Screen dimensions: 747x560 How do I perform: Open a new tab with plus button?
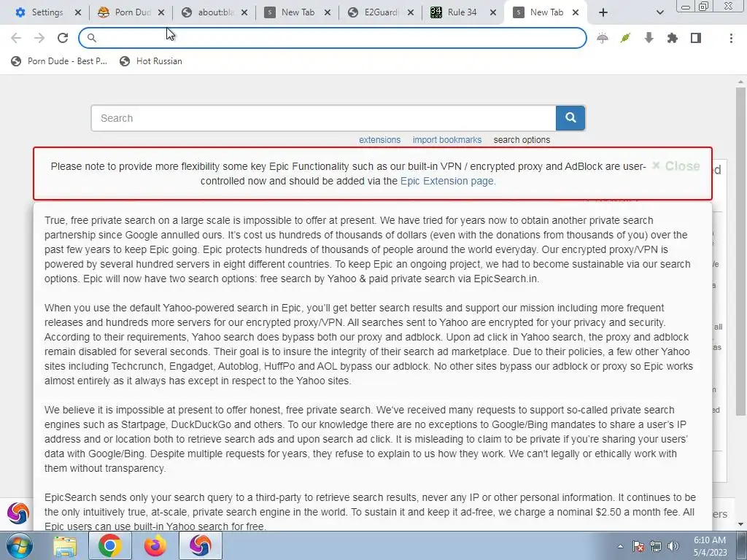tap(603, 12)
